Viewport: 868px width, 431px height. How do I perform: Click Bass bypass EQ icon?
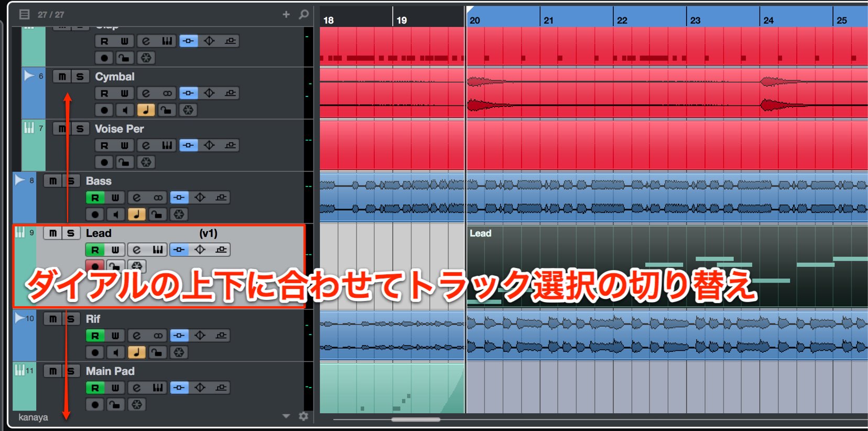[200, 198]
